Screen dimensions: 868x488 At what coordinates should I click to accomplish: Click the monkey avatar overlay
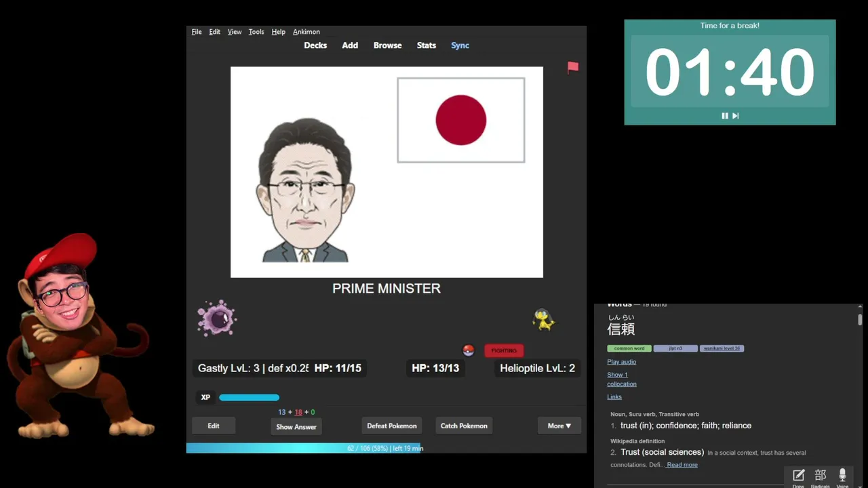tap(81, 335)
